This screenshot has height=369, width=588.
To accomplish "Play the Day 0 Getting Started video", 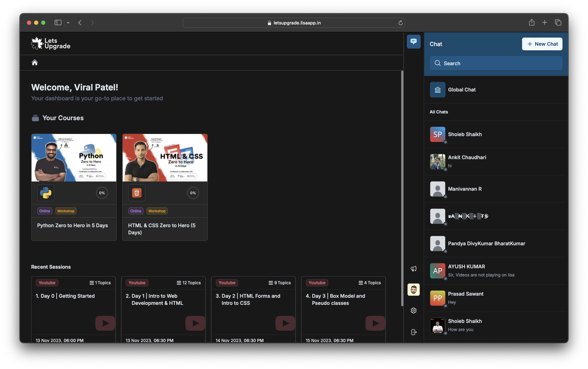I will tap(105, 323).
